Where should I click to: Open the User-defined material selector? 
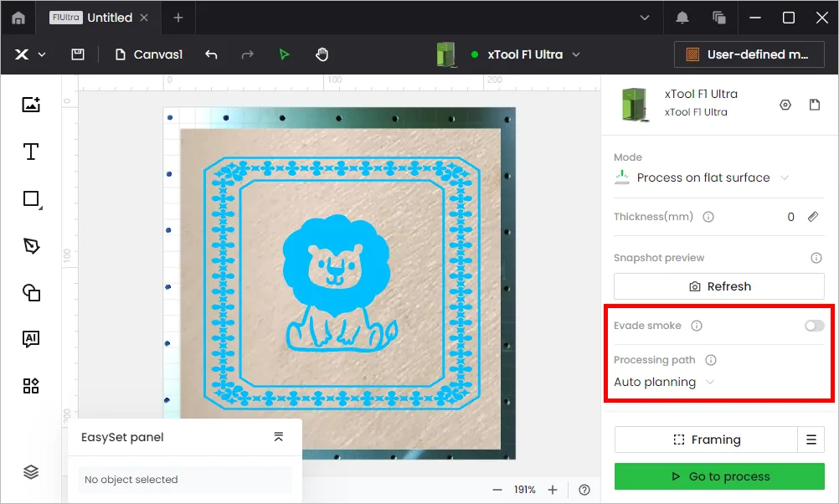pyautogui.click(x=749, y=54)
